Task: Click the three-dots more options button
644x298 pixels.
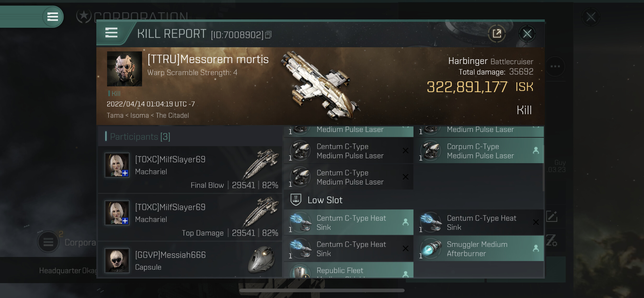Action: coord(555,66)
